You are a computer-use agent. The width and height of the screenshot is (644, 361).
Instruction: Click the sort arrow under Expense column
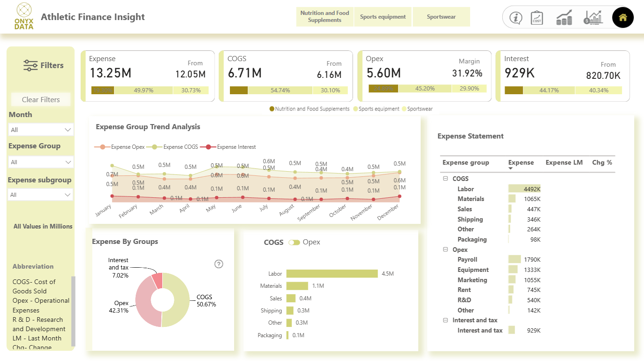[511, 168]
